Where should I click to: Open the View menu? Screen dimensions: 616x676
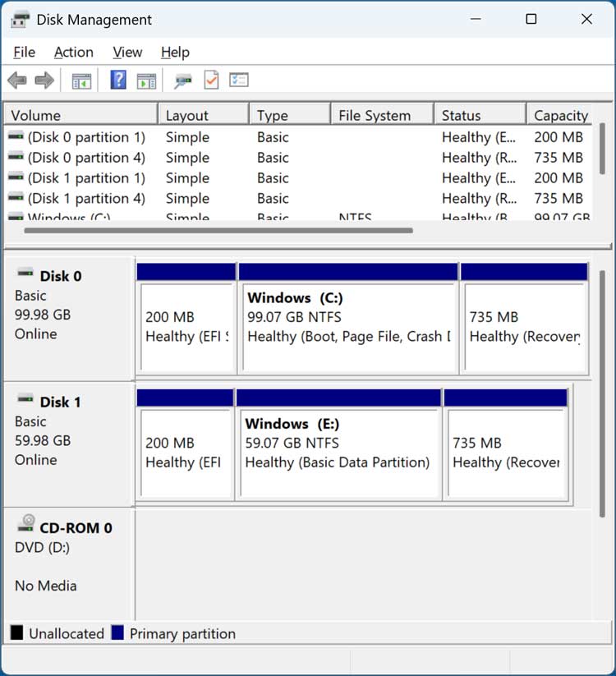[x=127, y=53]
